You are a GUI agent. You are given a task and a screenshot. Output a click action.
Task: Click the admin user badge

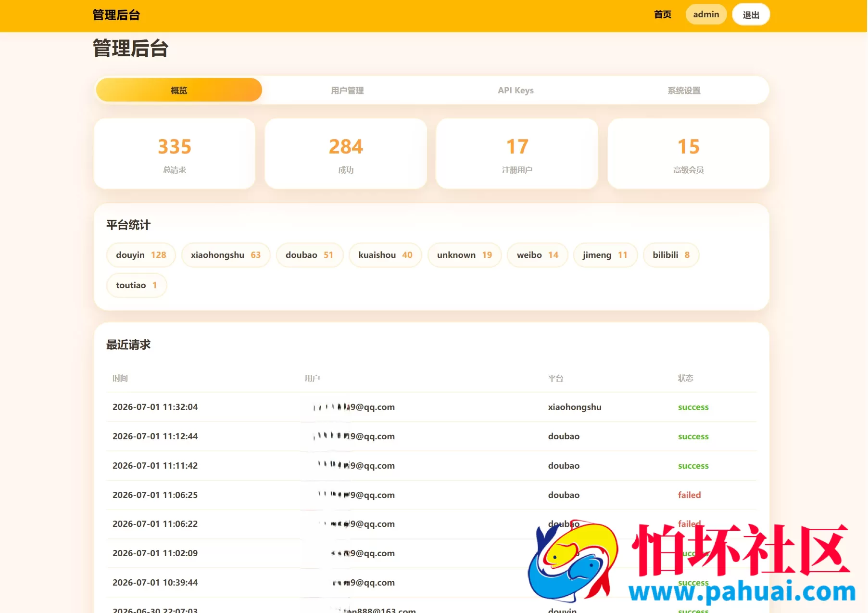pyautogui.click(x=706, y=14)
